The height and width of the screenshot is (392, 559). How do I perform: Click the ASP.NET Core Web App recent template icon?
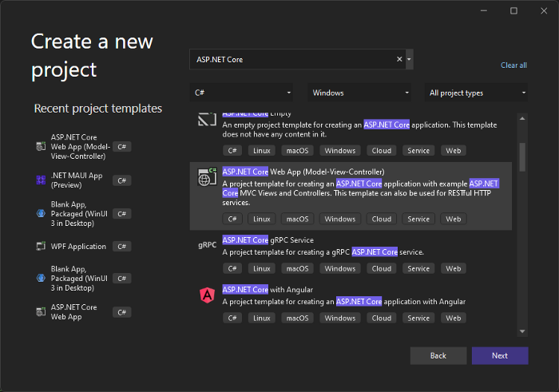coord(41,312)
